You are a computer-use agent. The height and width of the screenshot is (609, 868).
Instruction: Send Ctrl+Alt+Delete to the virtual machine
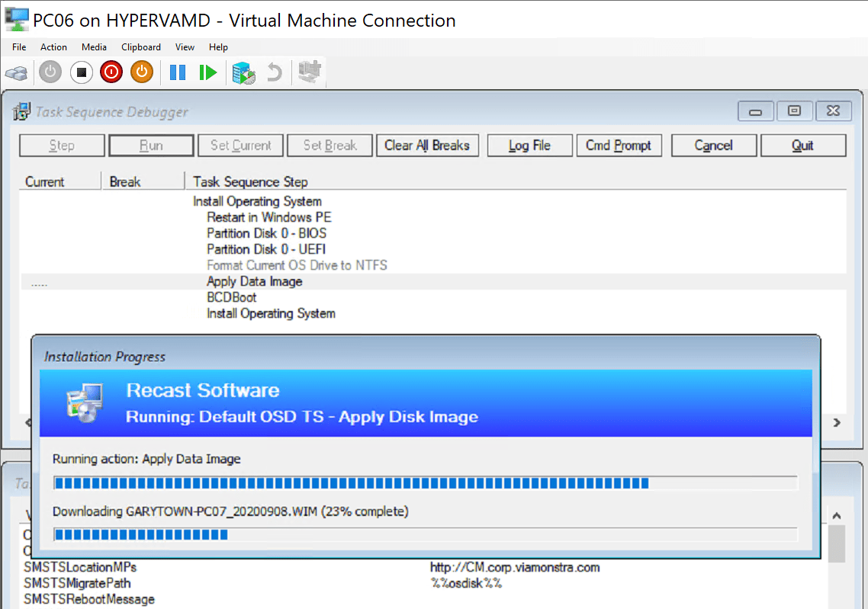pyautogui.click(x=17, y=73)
